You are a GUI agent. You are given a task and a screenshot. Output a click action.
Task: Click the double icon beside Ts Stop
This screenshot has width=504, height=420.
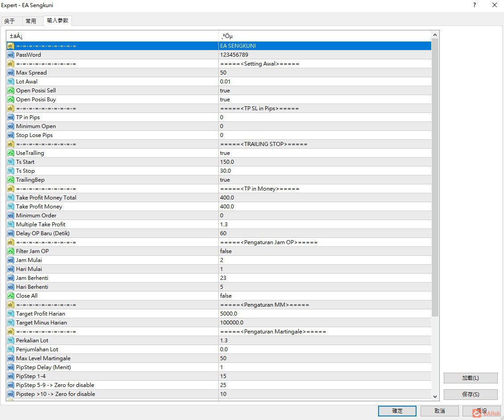pyautogui.click(x=11, y=171)
